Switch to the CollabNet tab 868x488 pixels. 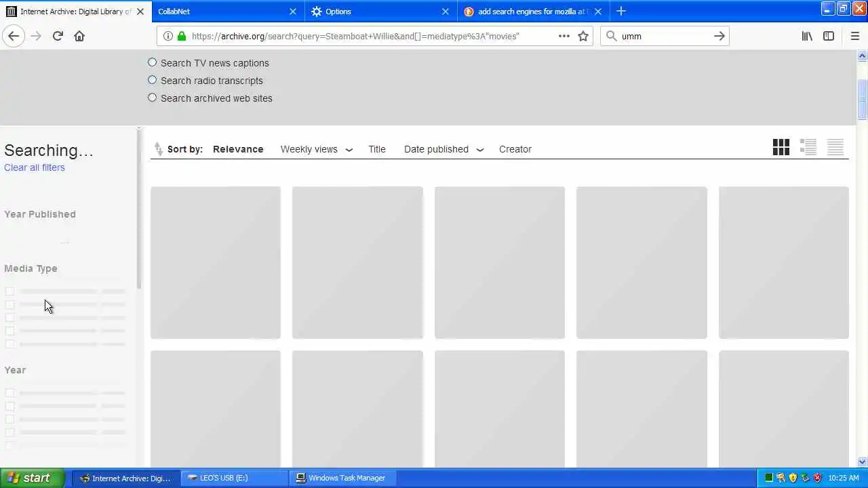229,12
